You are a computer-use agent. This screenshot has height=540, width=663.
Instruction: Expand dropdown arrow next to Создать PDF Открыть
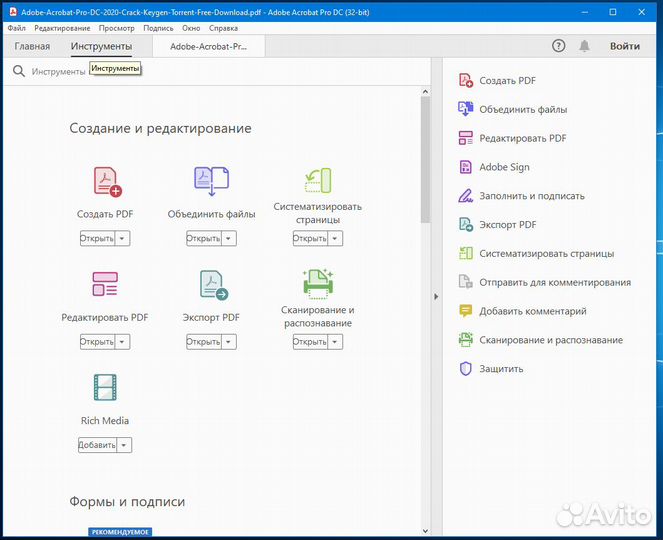tap(122, 238)
